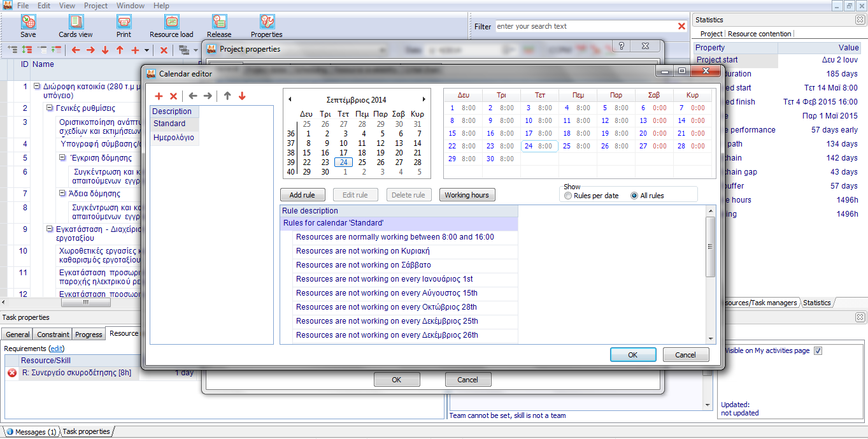Viewport: 868px width, 439px height.
Task: Select All rules radio button
Action: [634, 196]
